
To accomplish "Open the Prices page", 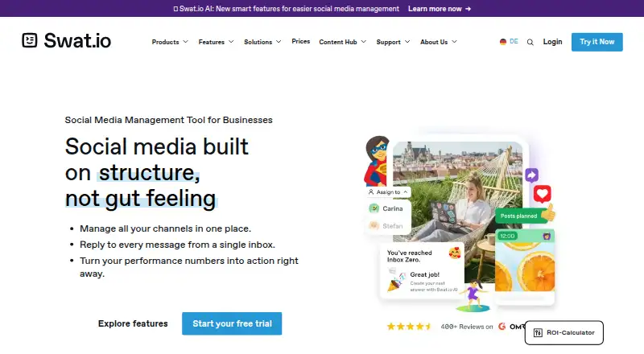I will [x=300, y=42].
